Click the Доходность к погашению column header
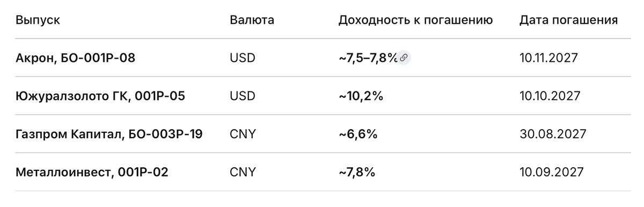644x207 pixels. click(x=416, y=20)
